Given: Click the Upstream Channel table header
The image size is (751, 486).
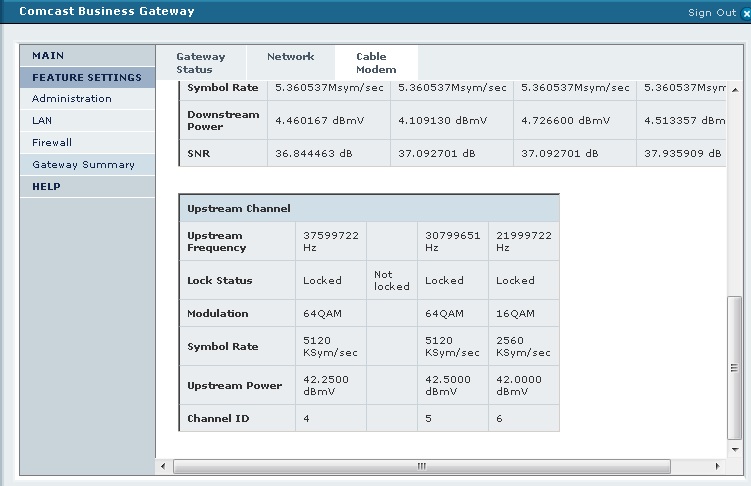Looking at the screenshot, I should tap(368, 208).
